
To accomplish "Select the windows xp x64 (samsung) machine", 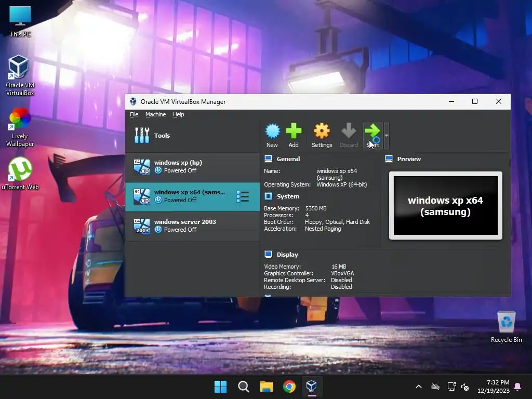I will tap(193, 196).
